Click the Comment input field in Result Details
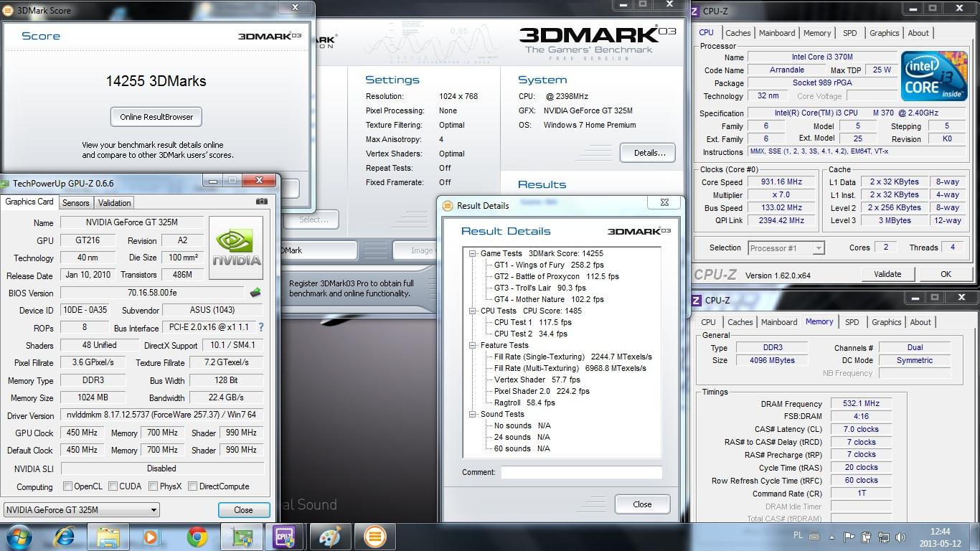Screen dimensions: 980x551 [x=581, y=472]
